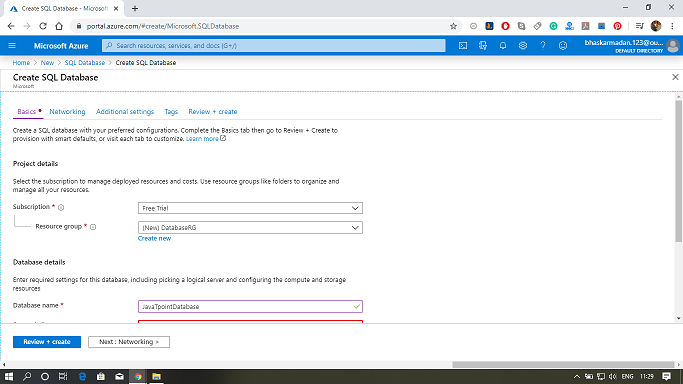This screenshot has height=384, width=683.
Task: Click the Next : Networking button
Action: [x=128, y=342]
